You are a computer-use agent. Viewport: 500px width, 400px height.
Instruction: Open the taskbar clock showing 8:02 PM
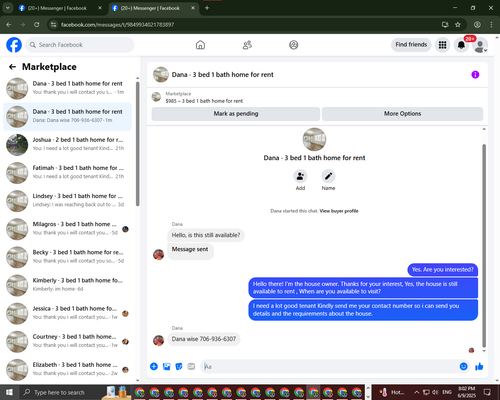pos(466,392)
